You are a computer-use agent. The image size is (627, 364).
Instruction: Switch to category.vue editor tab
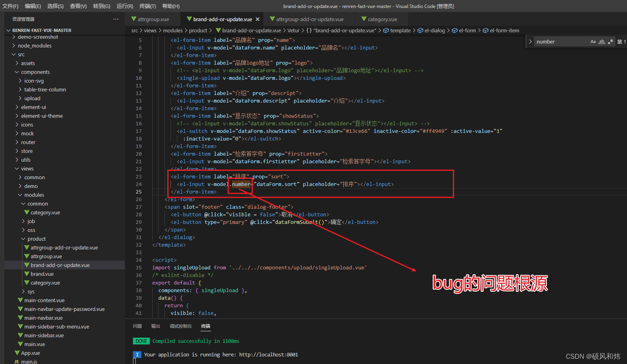click(382, 19)
